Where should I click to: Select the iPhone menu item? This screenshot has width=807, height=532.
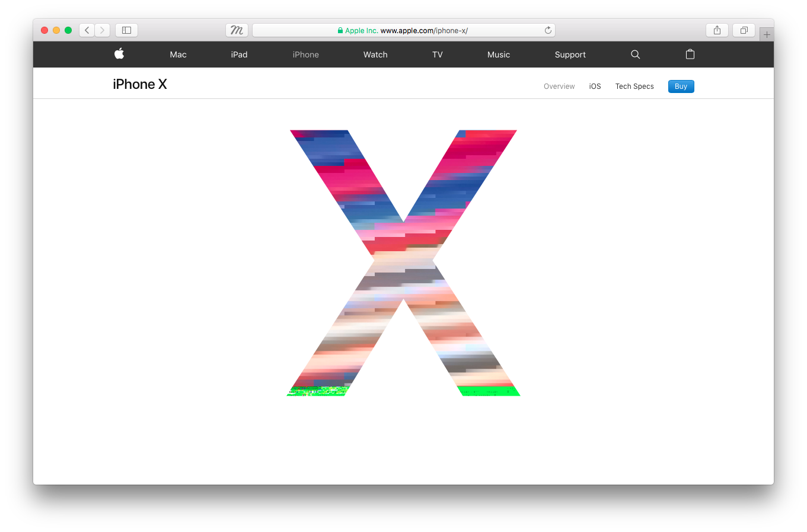click(306, 55)
